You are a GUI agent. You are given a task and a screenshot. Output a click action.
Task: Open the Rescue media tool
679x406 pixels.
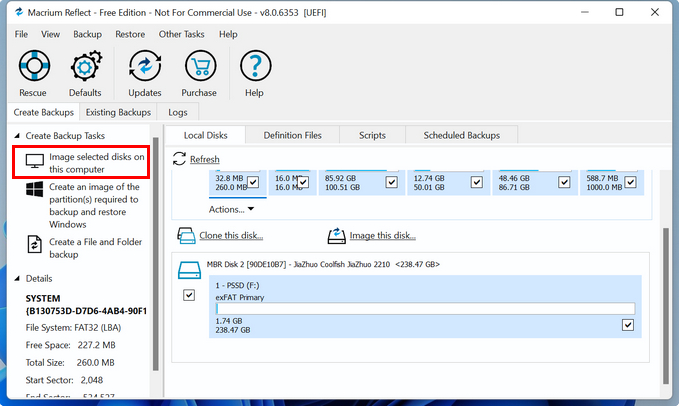click(34, 66)
